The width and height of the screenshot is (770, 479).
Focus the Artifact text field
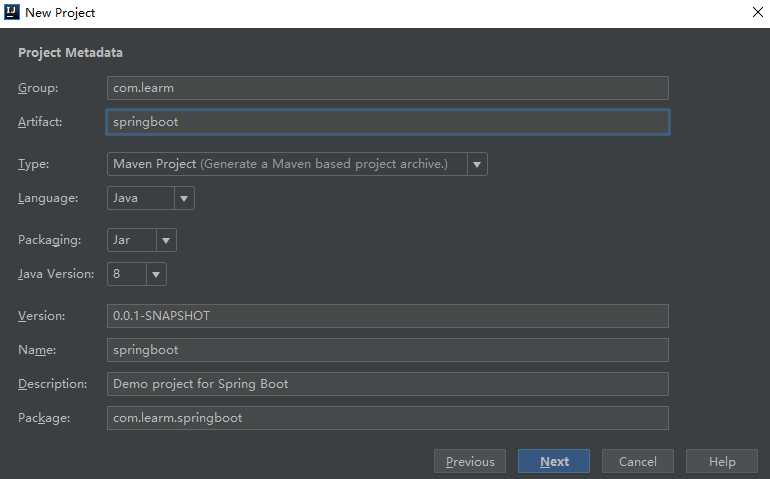click(x=387, y=122)
